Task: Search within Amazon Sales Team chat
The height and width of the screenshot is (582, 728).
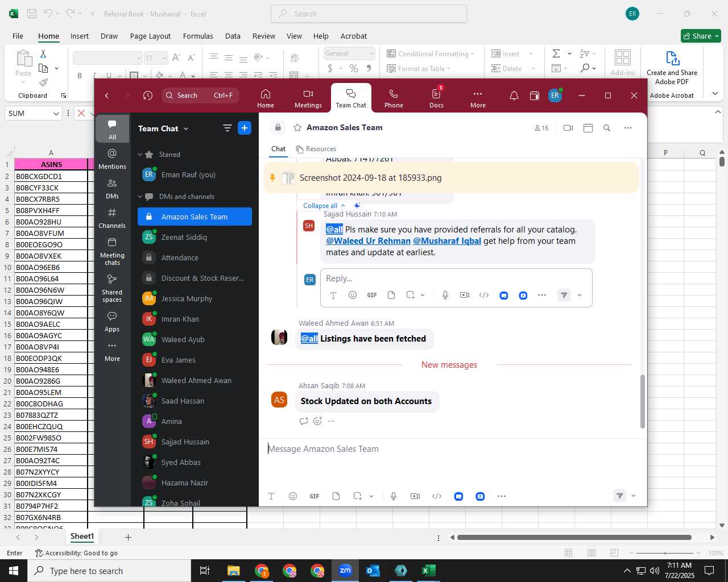Action: 607,128
